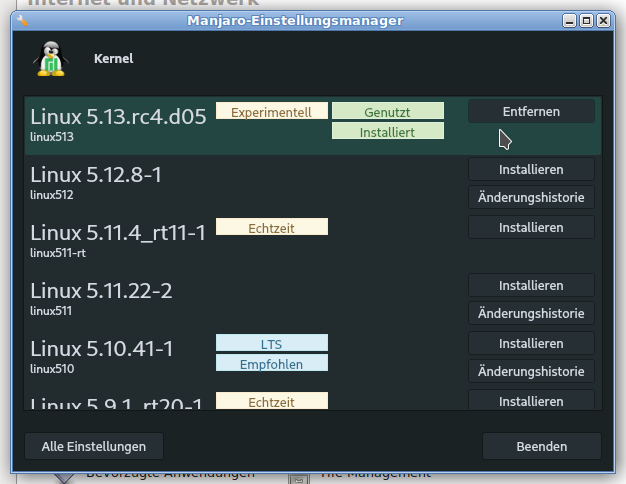Select the Linux 5.12.8-1 entry
Image resolution: width=626 pixels, height=484 pixels.
(x=313, y=184)
